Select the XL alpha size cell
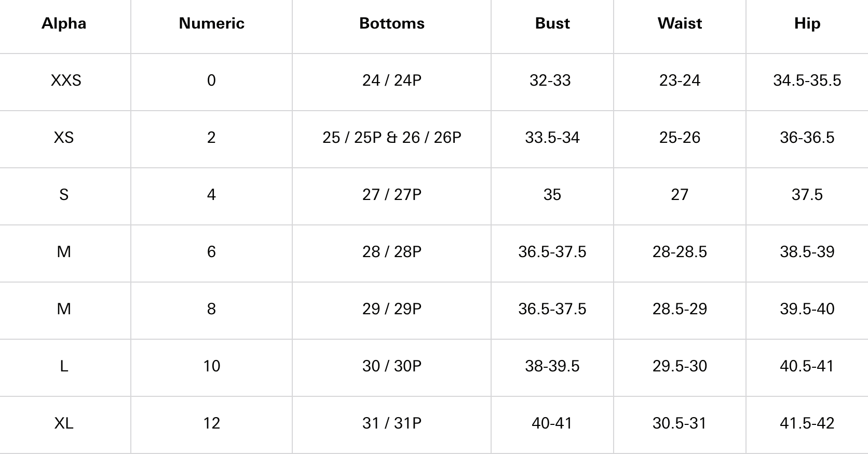The height and width of the screenshot is (454, 868). click(64, 423)
